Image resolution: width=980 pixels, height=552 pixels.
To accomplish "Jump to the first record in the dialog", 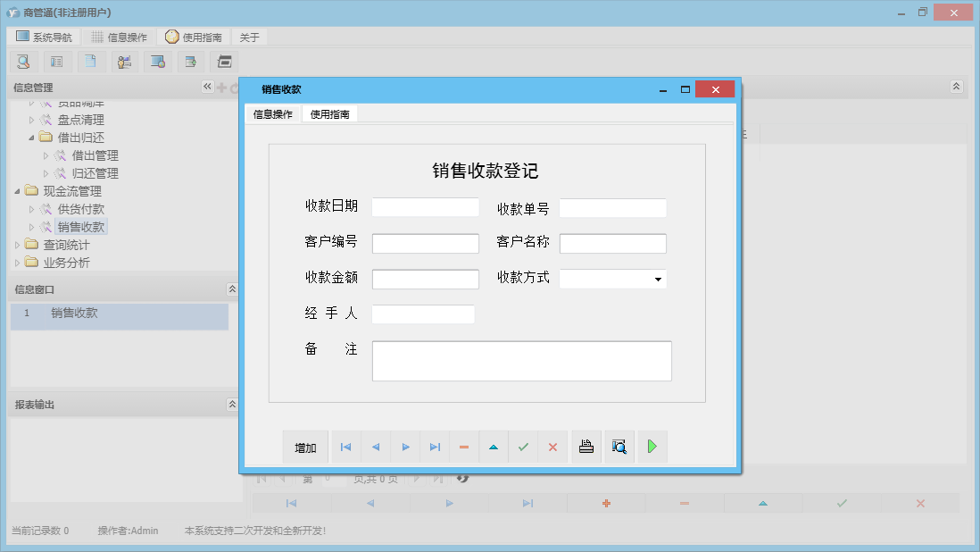I will 345,447.
